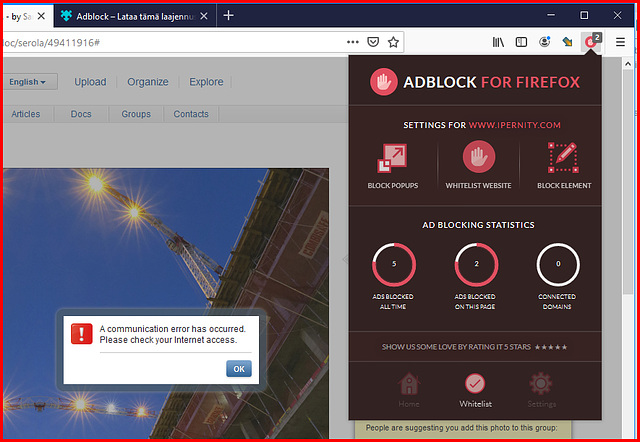
Task: Open the Organize menu item
Action: pyautogui.click(x=148, y=82)
